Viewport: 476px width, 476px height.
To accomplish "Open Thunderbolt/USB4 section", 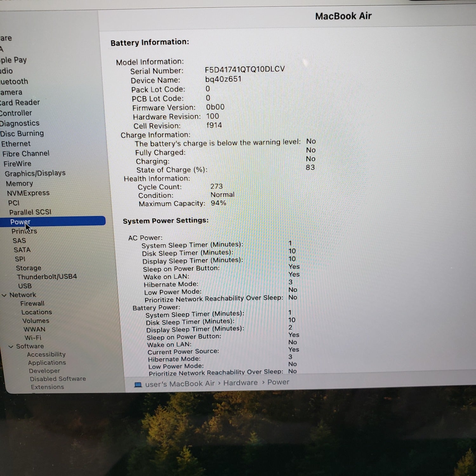I will click(x=47, y=277).
